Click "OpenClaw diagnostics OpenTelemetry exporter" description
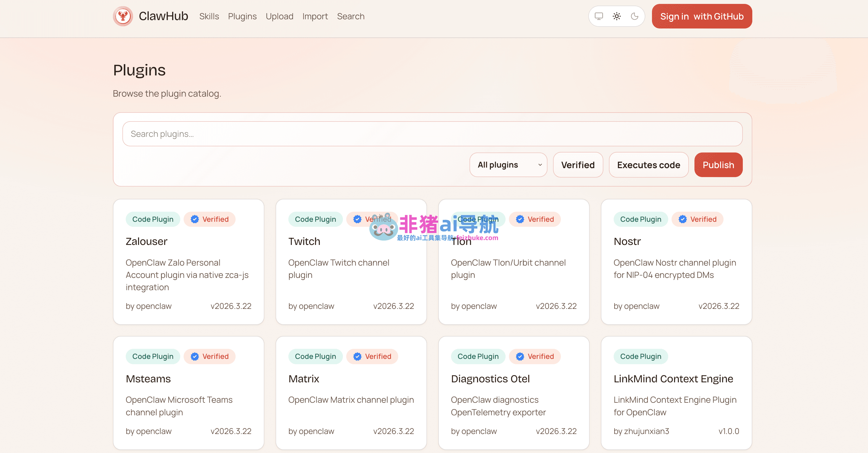 [x=498, y=406]
